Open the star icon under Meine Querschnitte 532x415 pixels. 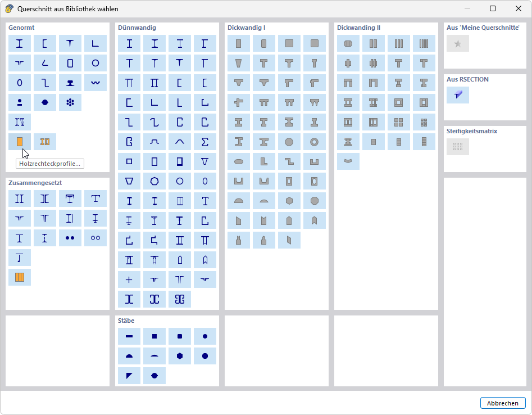[x=458, y=43]
